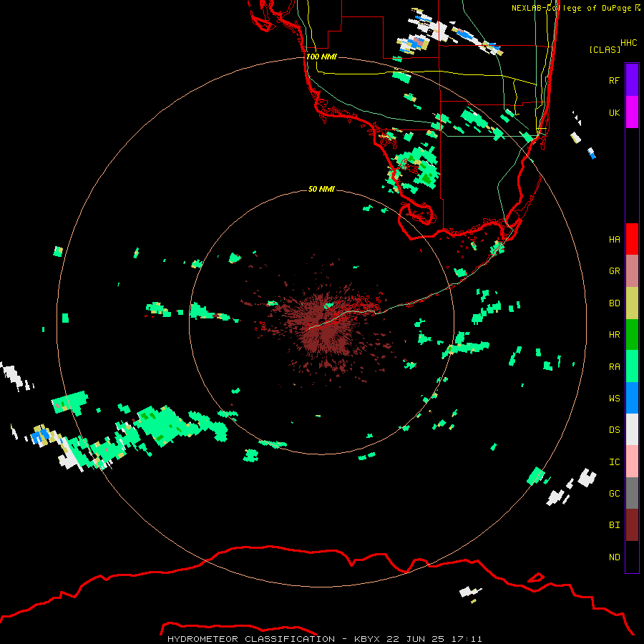Click the DS legend label
This screenshot has width=644, height=644.
pos(614,430)
